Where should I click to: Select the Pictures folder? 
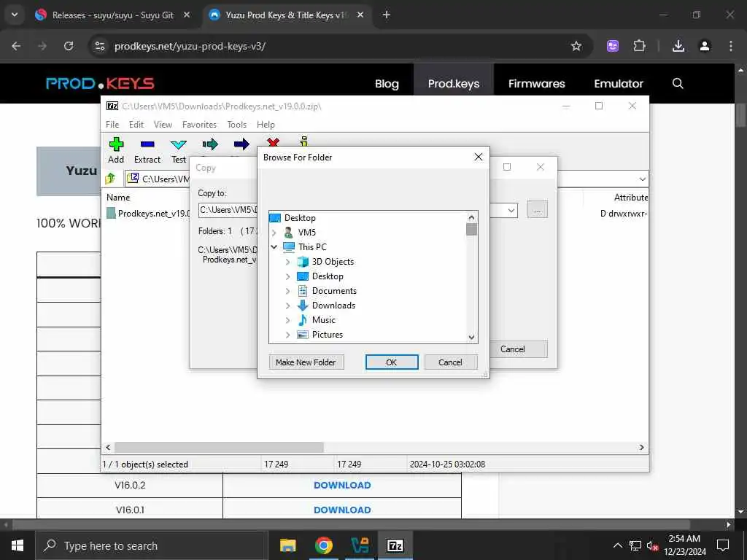point(328,334)
